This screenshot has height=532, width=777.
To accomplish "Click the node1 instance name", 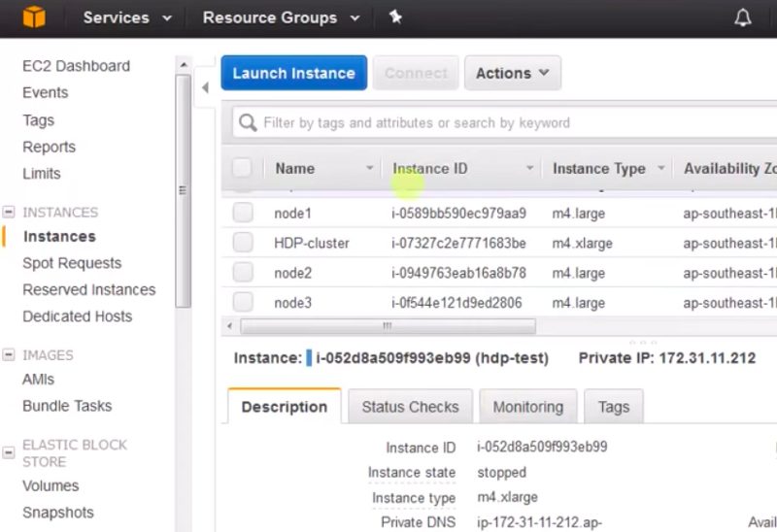I will point(293,213).
